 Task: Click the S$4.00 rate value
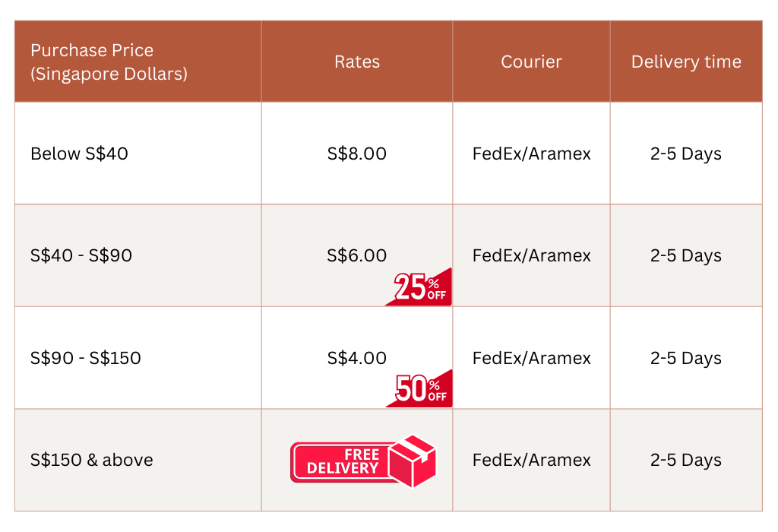tap(357, 358)
